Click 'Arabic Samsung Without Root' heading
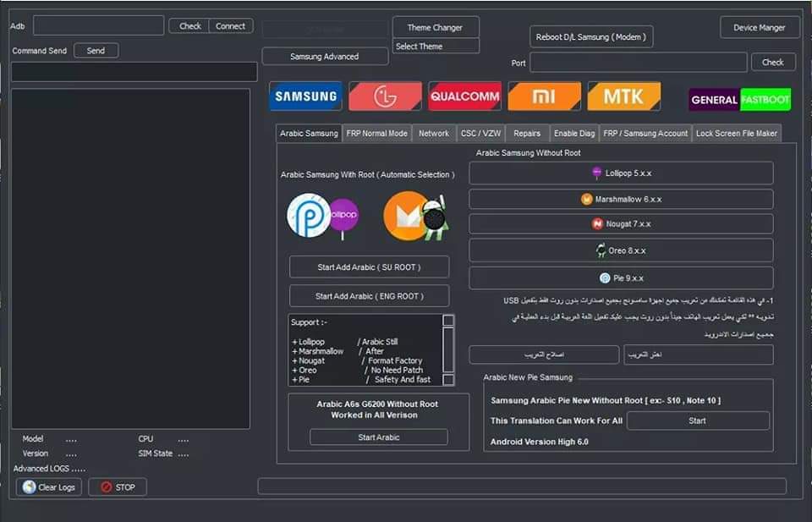This screenshot has height=522, width=812. pyautogui.click(x=528, y=153)
